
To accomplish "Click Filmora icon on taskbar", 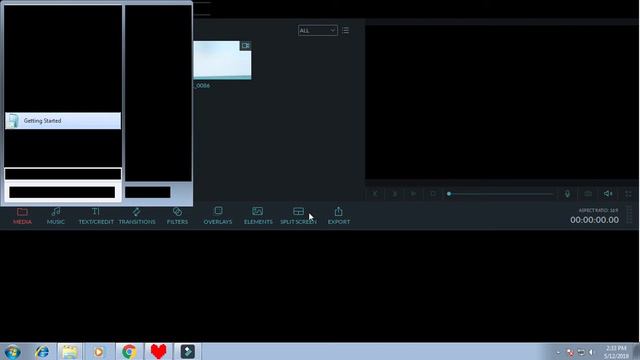I will [188, 352].
